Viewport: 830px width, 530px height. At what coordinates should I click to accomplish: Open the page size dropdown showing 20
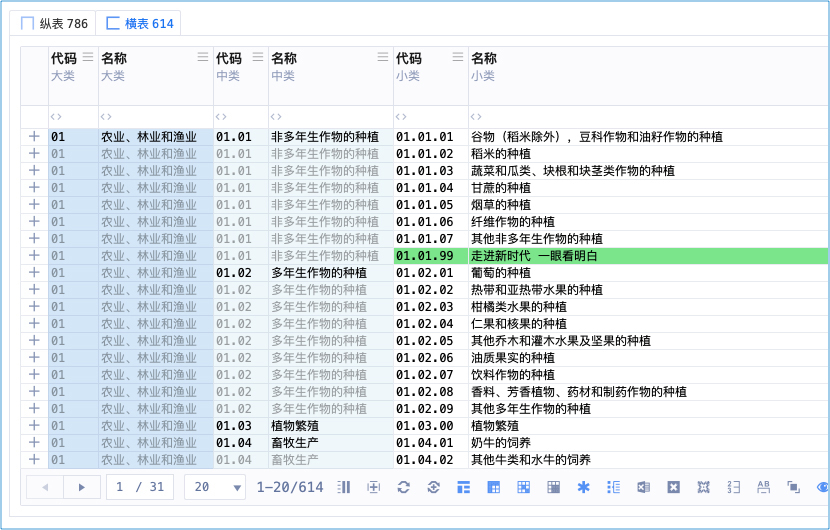point(216,487)
